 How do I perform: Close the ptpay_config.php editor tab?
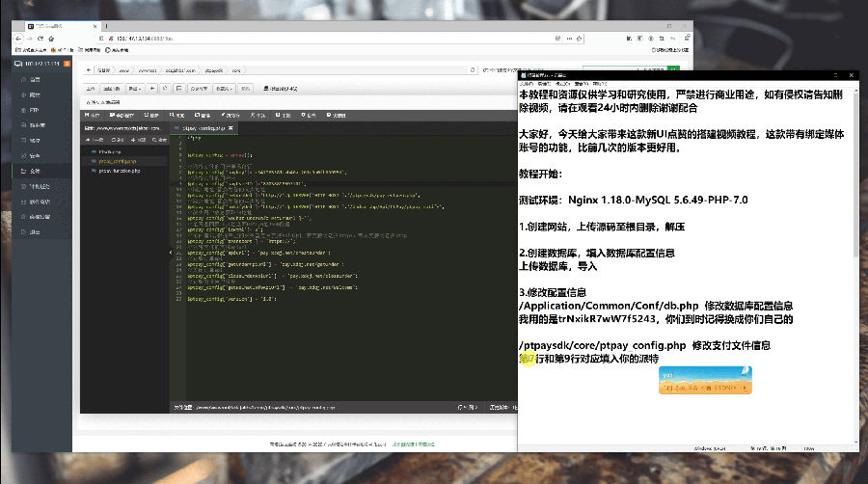pyautogui.click(x=230, y=127)
